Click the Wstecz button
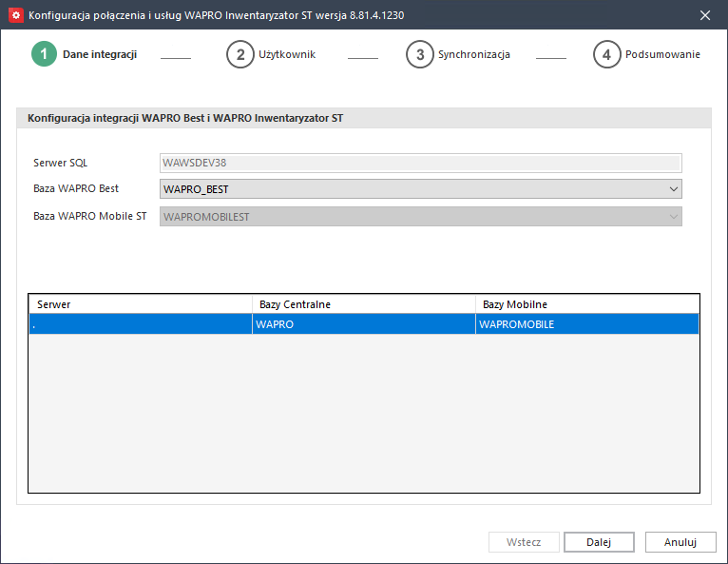728x564 pixels. click(x=524, y=542)
